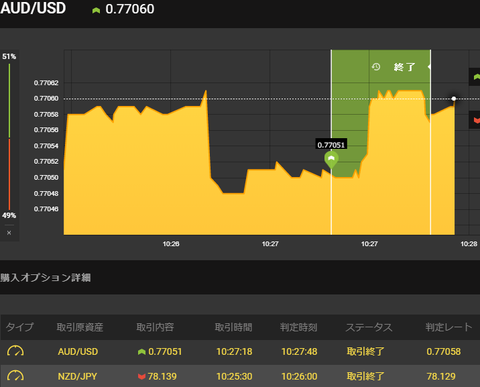Select AUD/USD asset in trade table

(x=78, y=352)
